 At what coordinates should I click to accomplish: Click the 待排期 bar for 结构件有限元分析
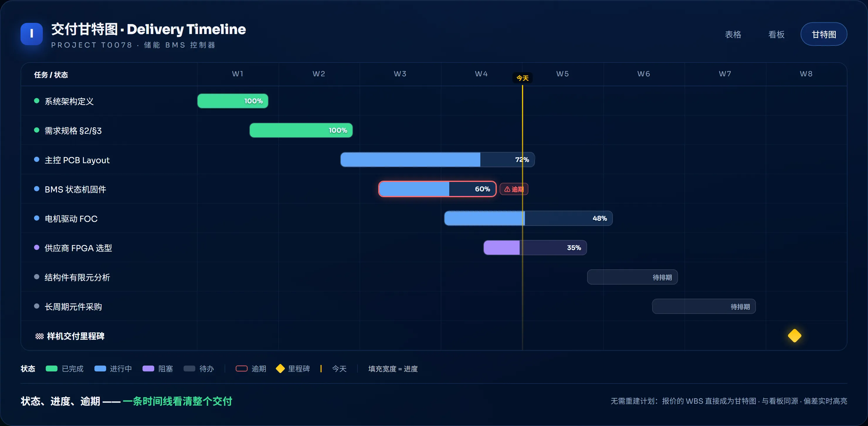pyautogui.click(x=632, y=277)
